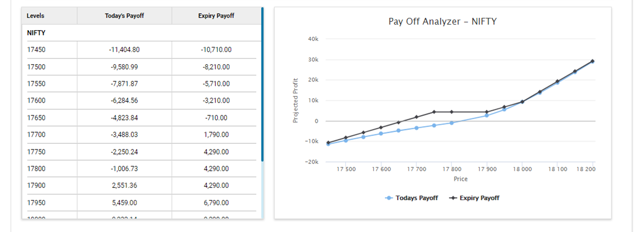Click the -8,210.00 expiry payoff cell
The width and height of the screenshot is (644, 232).
coord(216,67)
